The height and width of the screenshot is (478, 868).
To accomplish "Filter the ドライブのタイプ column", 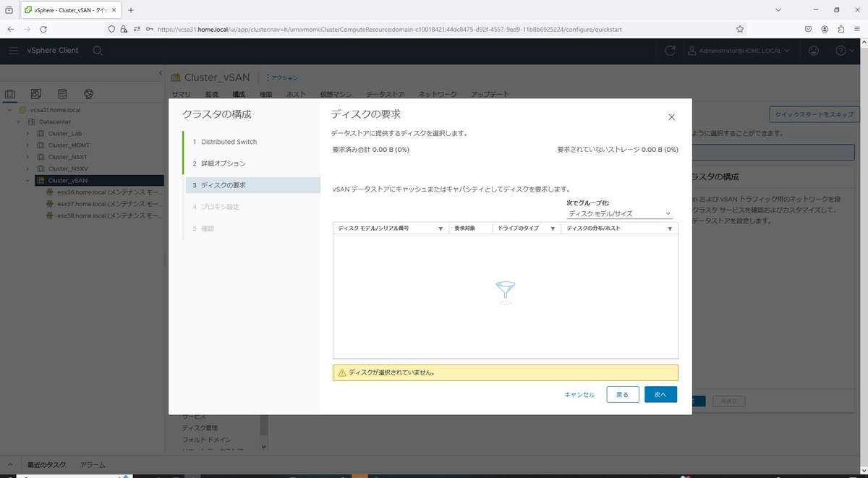I will 553,229.
